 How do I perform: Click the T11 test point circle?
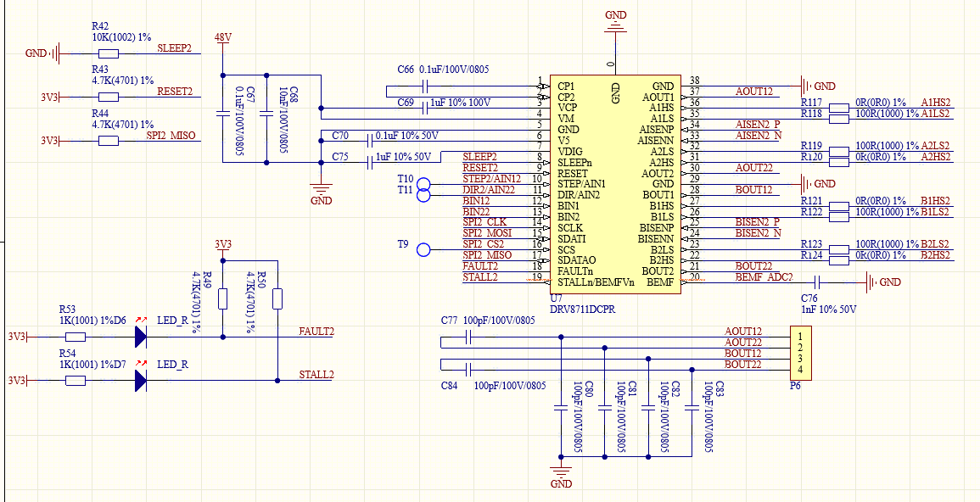(x=423, y=196)
